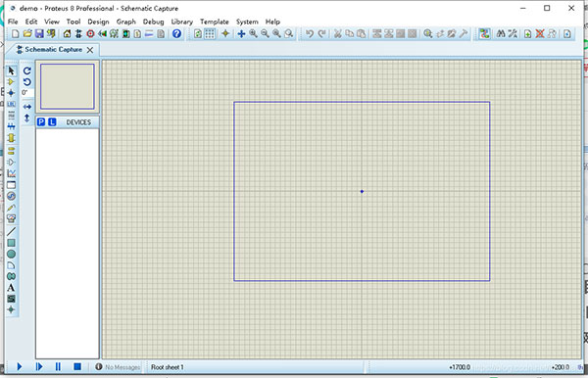Open the Debug menu
The width and height of the screenshot is (588, 378).
click(x=154, y=22)
